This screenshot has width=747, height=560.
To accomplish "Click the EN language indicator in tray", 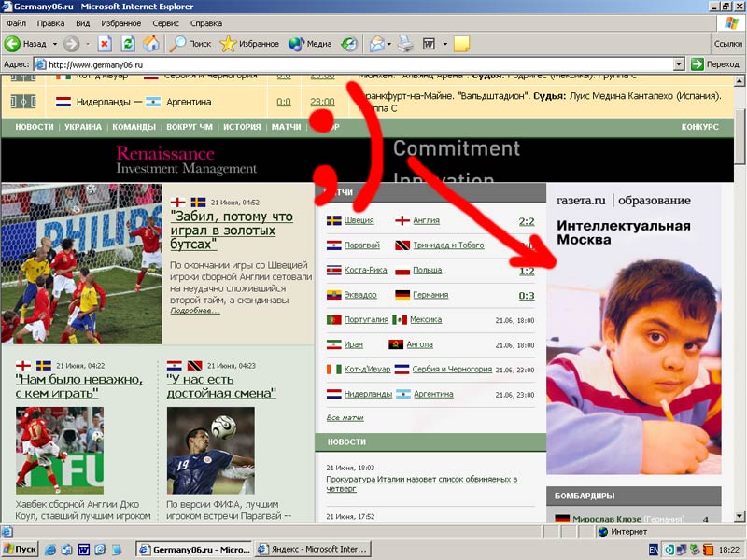I will [x=655, y=550].
